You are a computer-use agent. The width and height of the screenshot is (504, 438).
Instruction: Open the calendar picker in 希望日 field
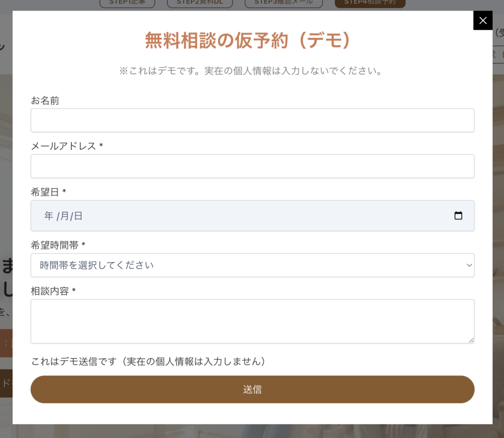458,216
